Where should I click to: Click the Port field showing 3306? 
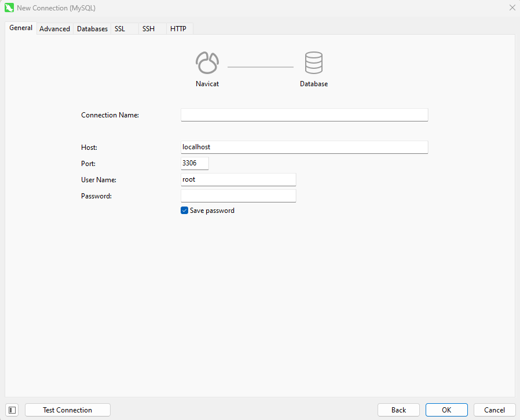(195, 163)
